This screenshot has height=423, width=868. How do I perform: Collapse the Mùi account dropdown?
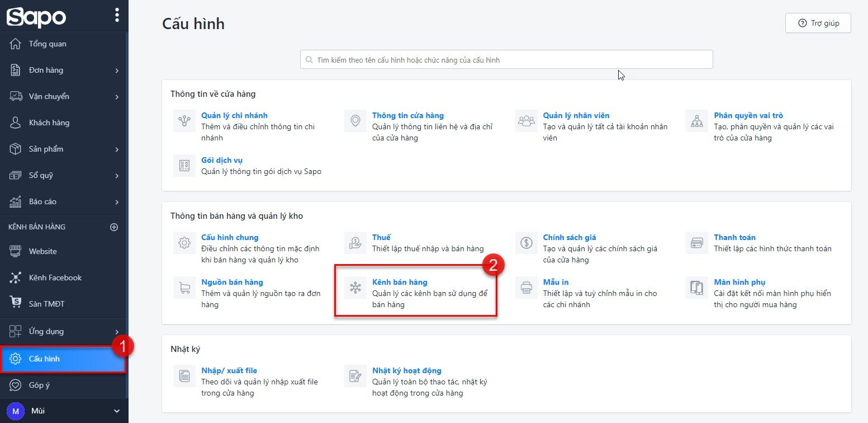(116, 410)
